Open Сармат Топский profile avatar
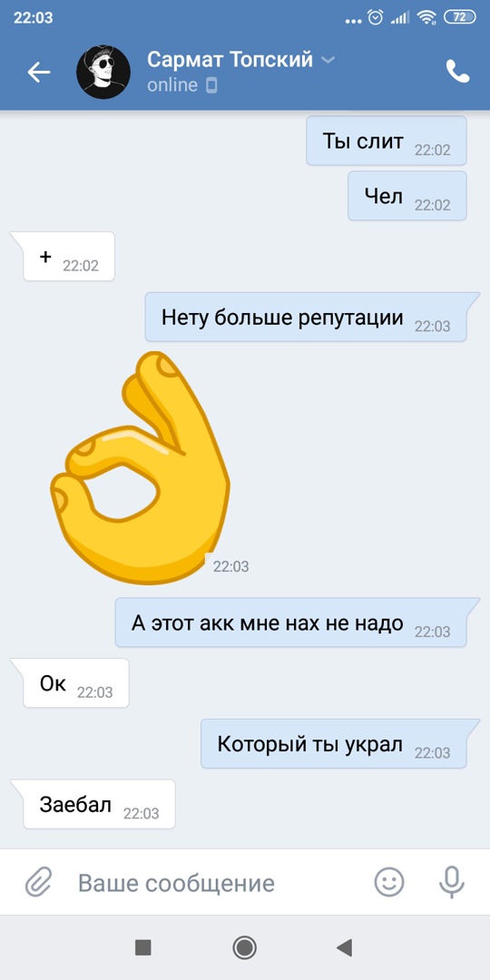The image size is (490, 980). pos(103,72)
